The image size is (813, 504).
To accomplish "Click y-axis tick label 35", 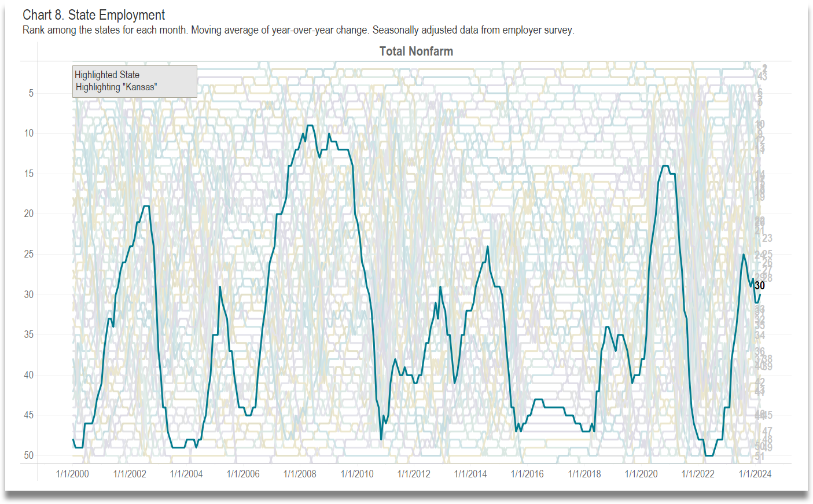I will [29, 334].
